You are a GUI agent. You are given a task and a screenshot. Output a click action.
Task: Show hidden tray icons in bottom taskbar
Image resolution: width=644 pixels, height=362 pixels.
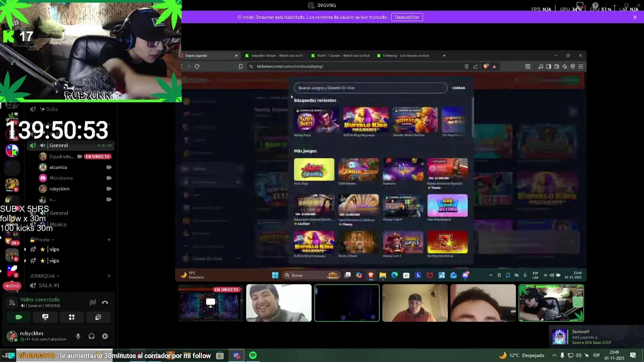point(554,355)
